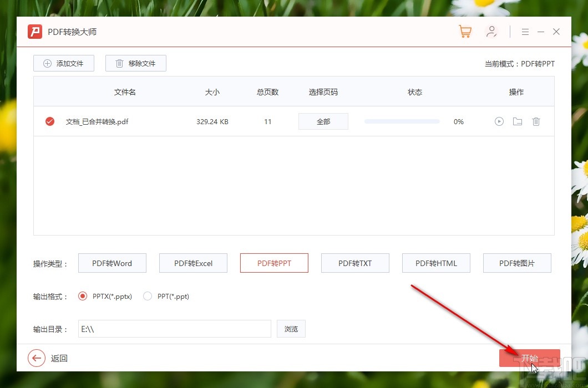
Task: Switch to PDF转Word mode
Action: coord(112,263)
